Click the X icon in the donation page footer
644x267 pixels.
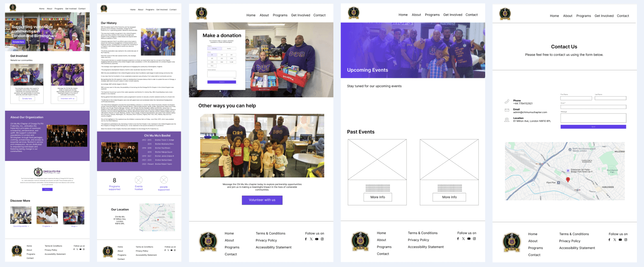coord(311,239)
